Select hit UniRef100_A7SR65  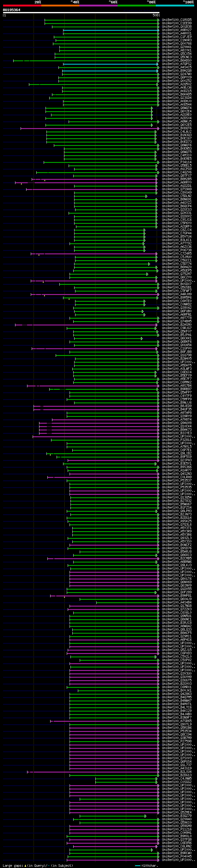pyautogui.click(x=177, y=721)
